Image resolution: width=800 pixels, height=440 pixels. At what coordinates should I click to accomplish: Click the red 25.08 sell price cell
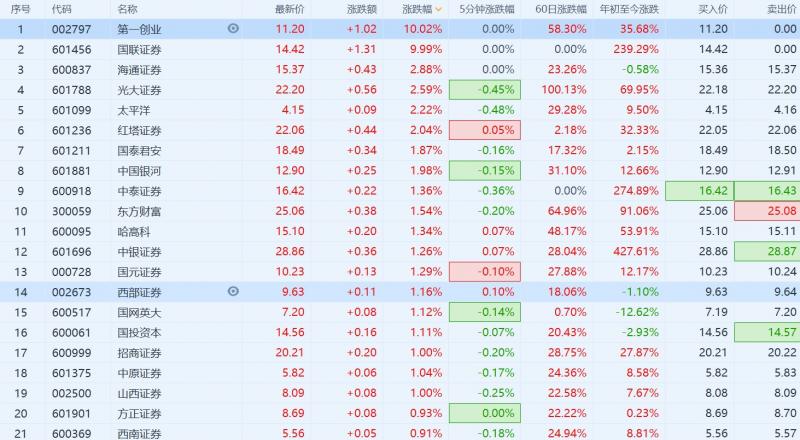[767, 211]
